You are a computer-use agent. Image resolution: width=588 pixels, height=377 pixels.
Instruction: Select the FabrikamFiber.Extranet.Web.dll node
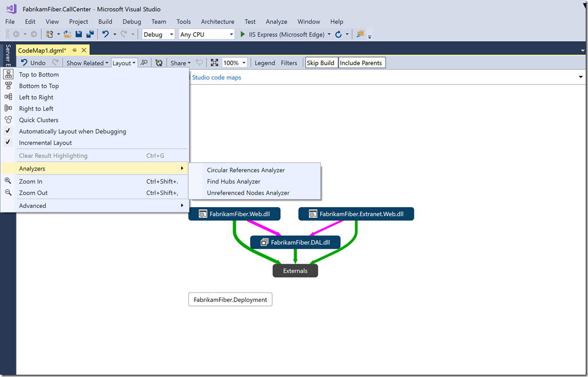click(356, 214)
